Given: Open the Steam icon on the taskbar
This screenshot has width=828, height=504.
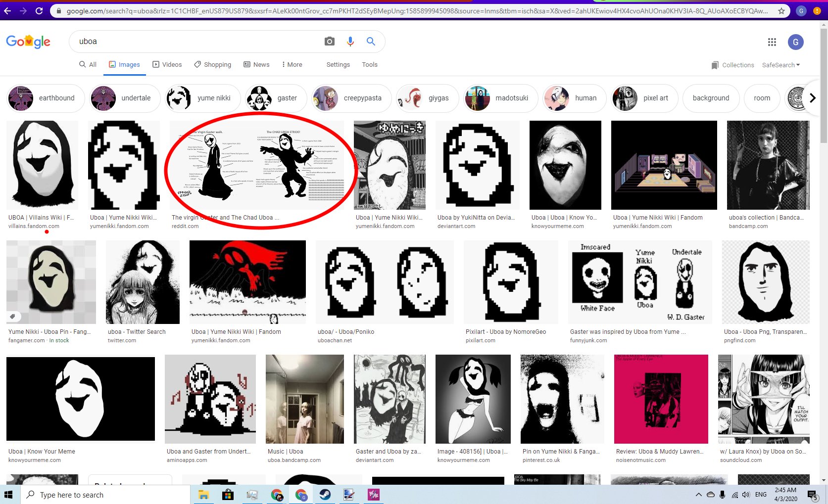Looking at the screenshot, I should pos(325,495).
